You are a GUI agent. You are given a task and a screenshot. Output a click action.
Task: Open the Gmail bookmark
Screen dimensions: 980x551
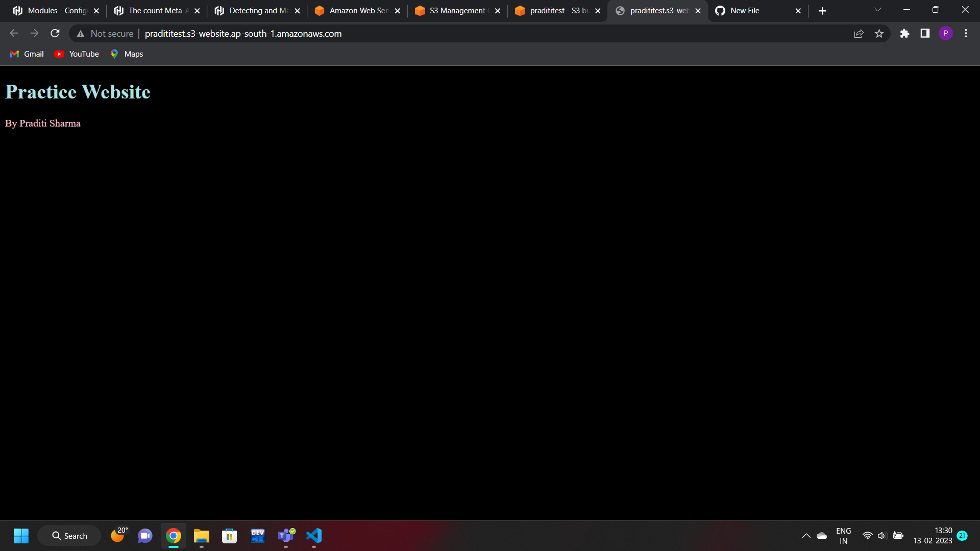[27, 54]
